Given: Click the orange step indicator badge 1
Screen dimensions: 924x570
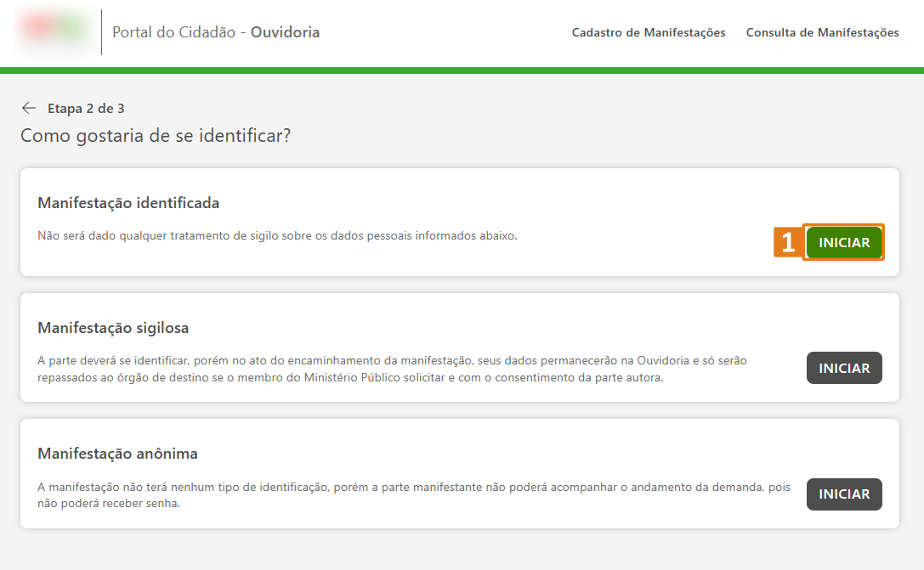Looking at the screenshot, I should pyautogui.click(x=787, y=242).
